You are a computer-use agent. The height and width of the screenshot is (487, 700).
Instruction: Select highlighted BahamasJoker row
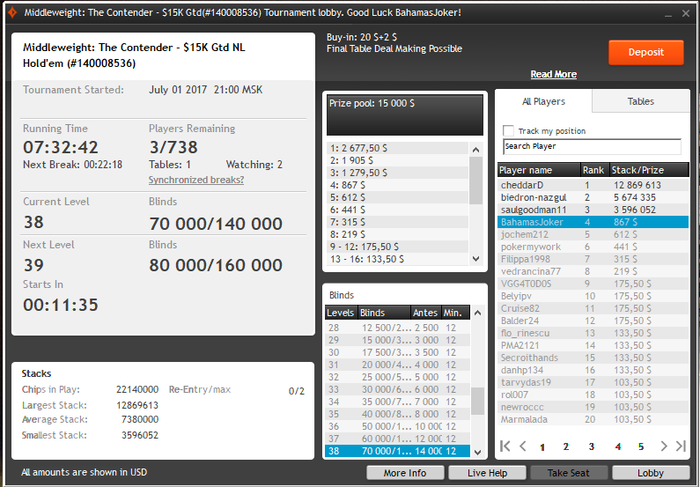593,222
